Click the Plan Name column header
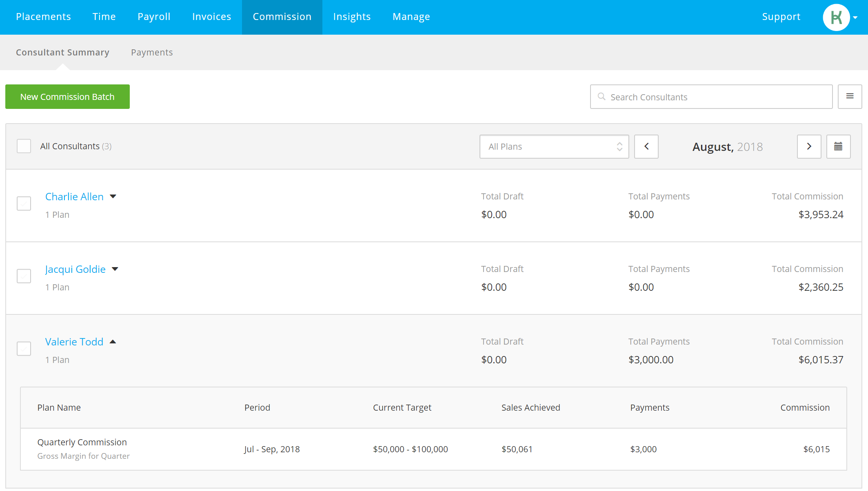This screenshot has width=868, height=491. [x=59, y=407]
